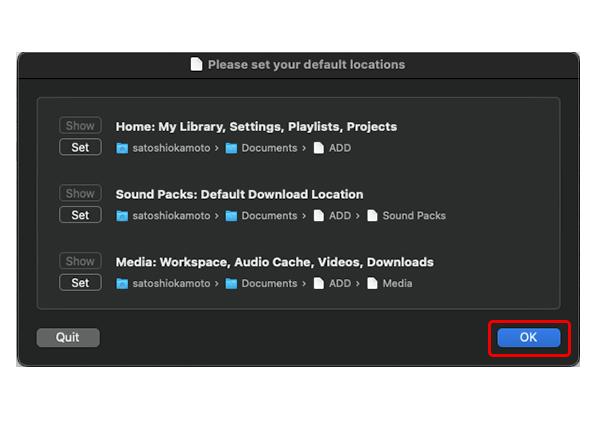Click Show for Sound Packs location

[80, 193]
